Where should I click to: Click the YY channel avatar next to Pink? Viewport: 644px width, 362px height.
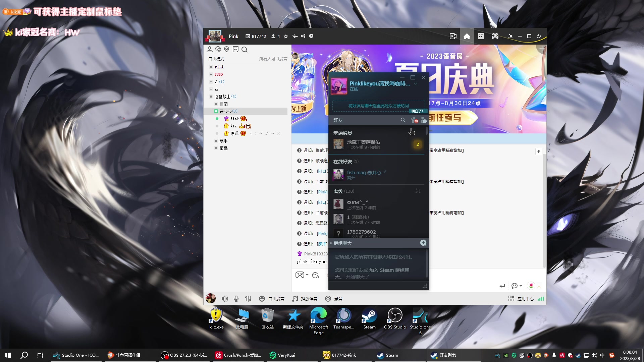[215, 36]
